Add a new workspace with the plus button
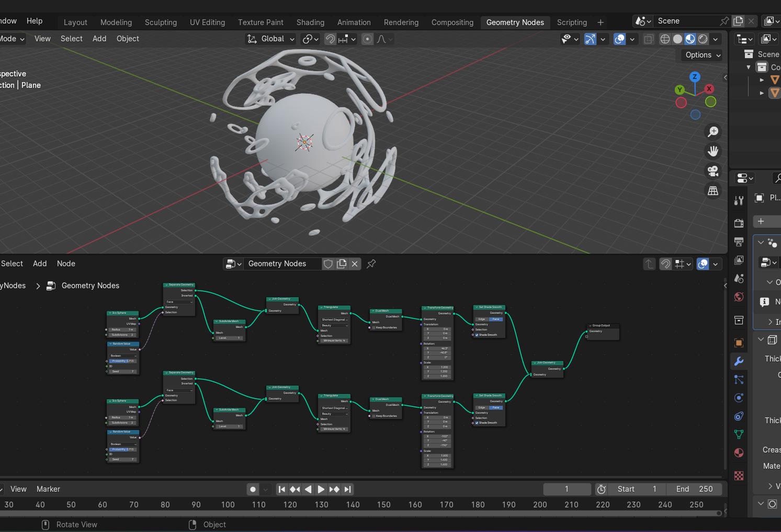 point(601,22)
